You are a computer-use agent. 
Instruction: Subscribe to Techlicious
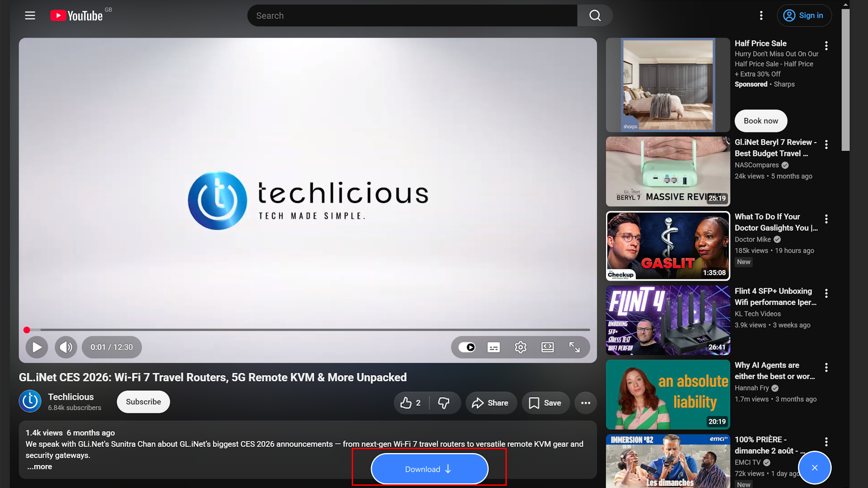pyautogui.click(x=143, y=402)
